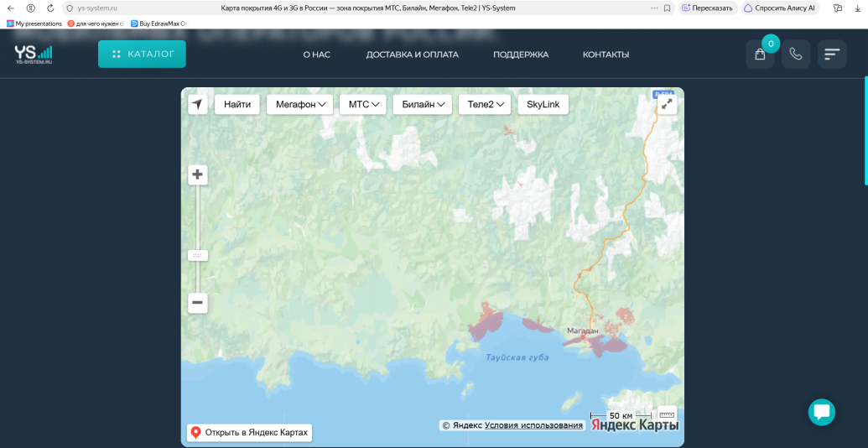The width and height of the screenshot is (868, 448).
Task: Expand the МТС dropdown
Action: [362, 104]
